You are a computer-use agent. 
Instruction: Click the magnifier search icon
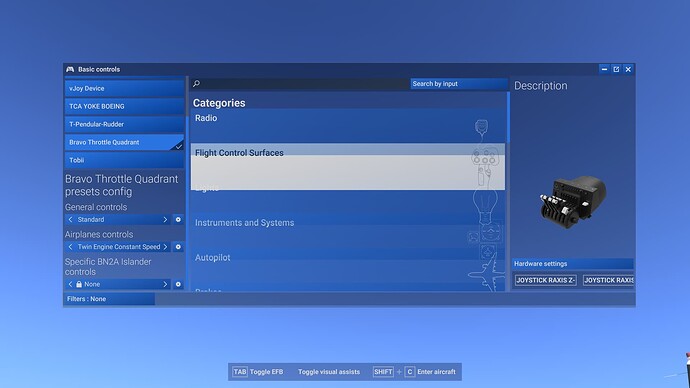(196, 84)
